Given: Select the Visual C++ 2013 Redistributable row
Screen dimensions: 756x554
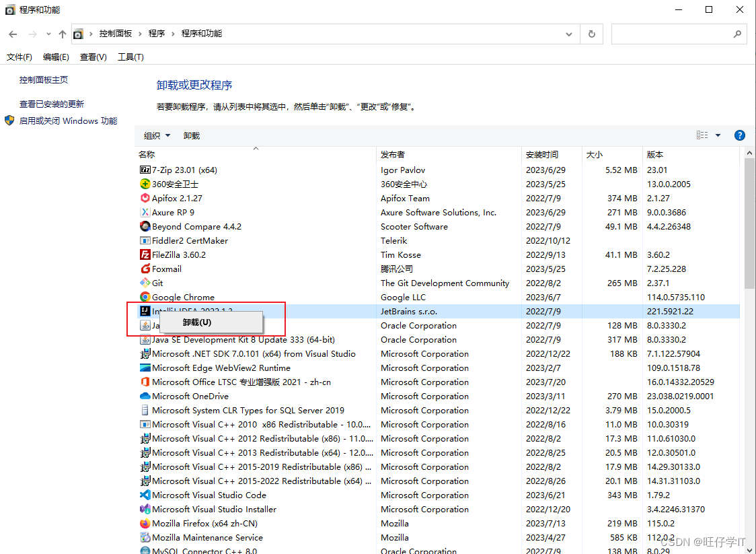Looking at the screenshot, I should 439,452.
